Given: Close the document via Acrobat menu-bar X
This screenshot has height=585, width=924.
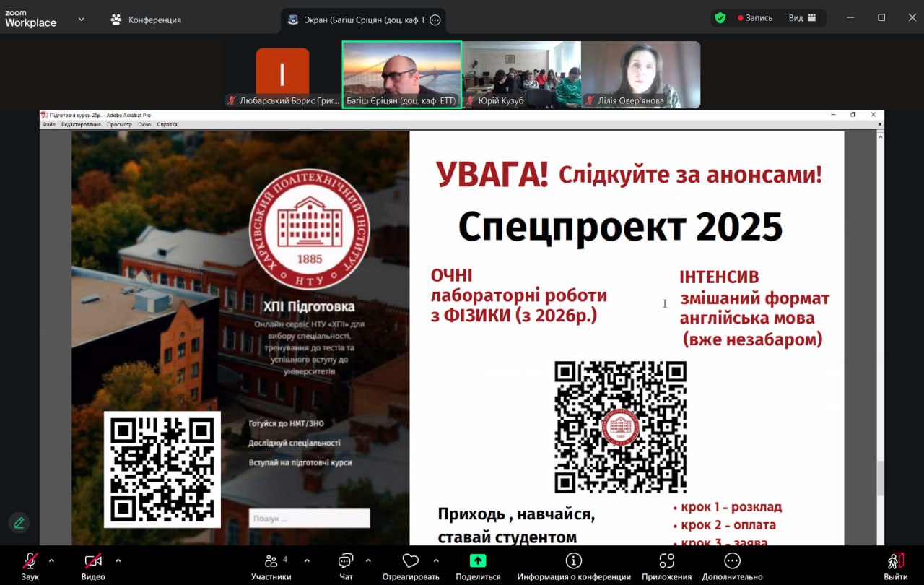Looking at the screenshot, I should (x=879, y=124).
